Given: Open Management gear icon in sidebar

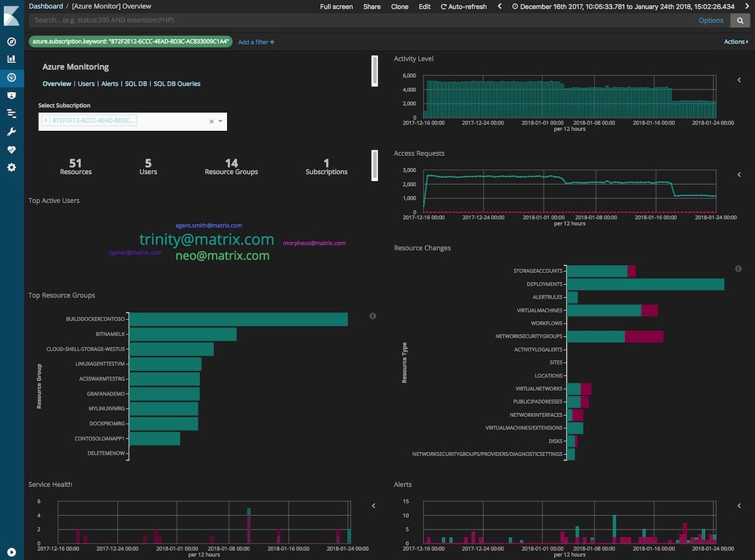Looking at the screenshot, I should (x=11, y=167).
